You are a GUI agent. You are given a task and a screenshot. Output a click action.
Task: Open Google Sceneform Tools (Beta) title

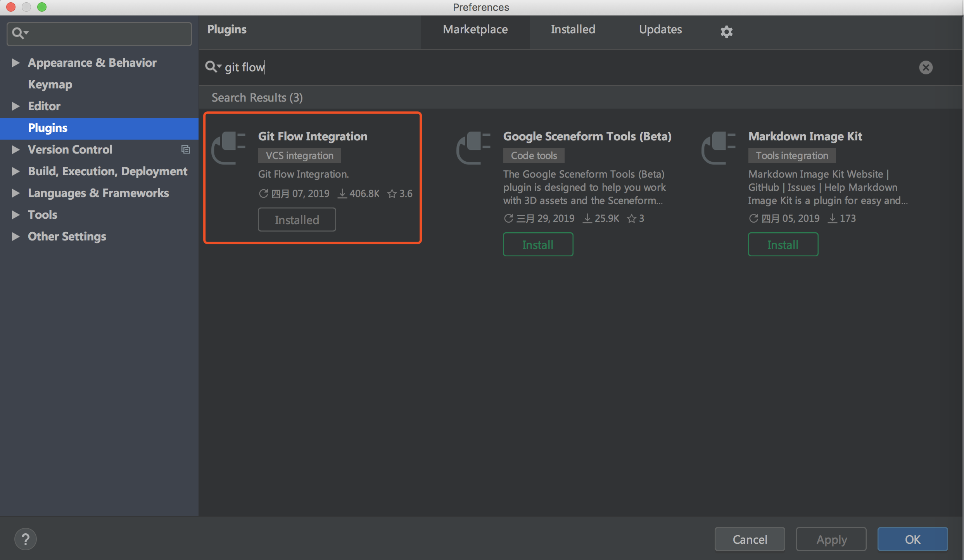tap(587, 136)
